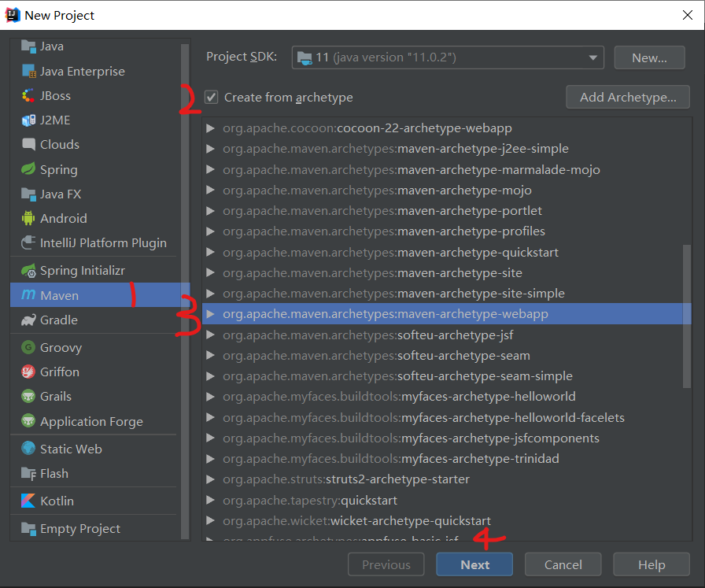Image resolution: width=705 pixels, height=588 pixels.
Task: Click the Java Enterprise icon
Action: click(x=28, y=71)
